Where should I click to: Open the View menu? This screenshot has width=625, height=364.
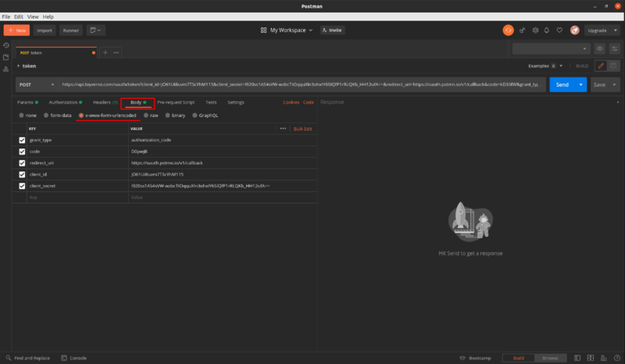(x=33, y=16)
